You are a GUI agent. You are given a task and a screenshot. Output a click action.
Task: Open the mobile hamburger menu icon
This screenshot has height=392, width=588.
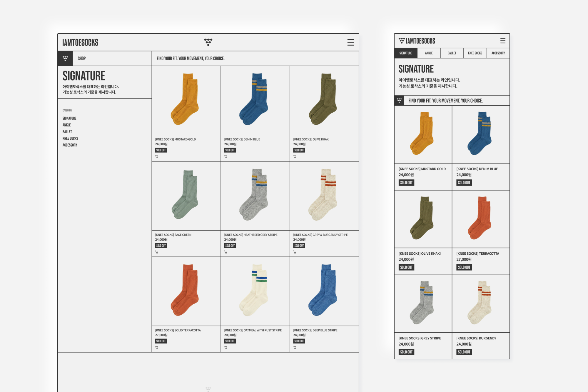tap(503, 41)
